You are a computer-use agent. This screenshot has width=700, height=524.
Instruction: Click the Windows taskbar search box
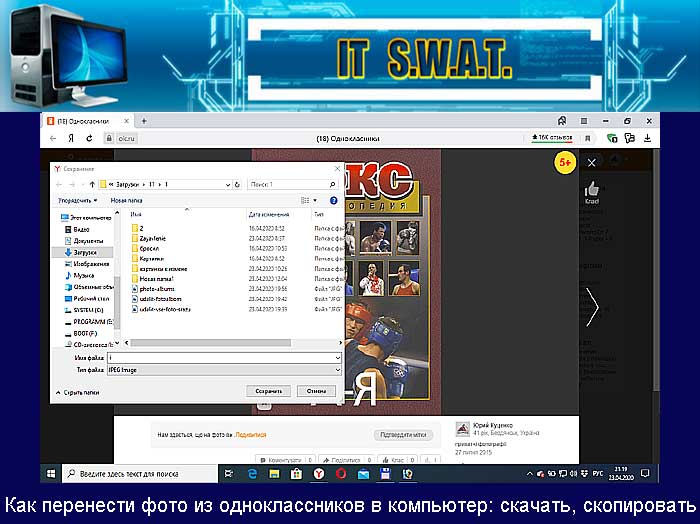click(x=140, y=474)
